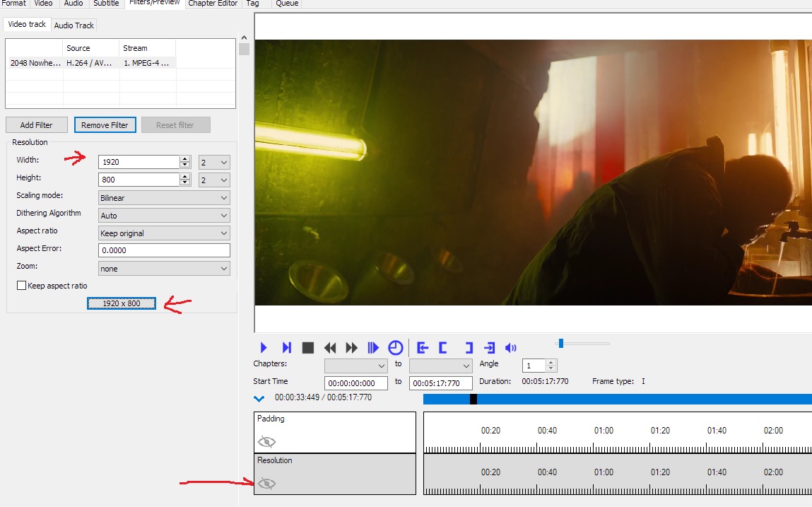This screenshot has height=507, width=812.
Task: Open the Width multiple dropdown
Action: click(214, 162)
